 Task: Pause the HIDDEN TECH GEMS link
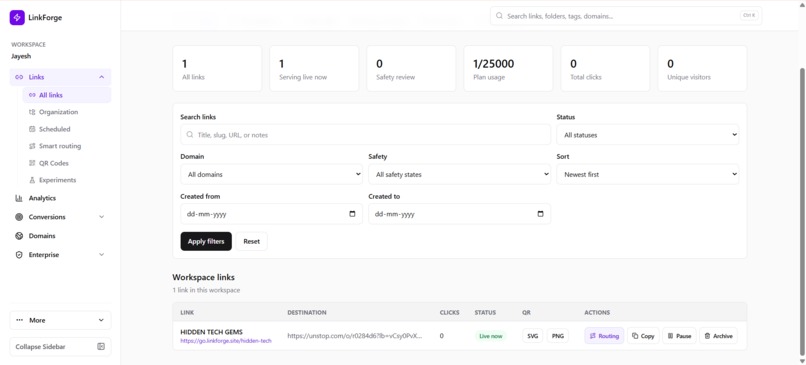pos(679,336)
